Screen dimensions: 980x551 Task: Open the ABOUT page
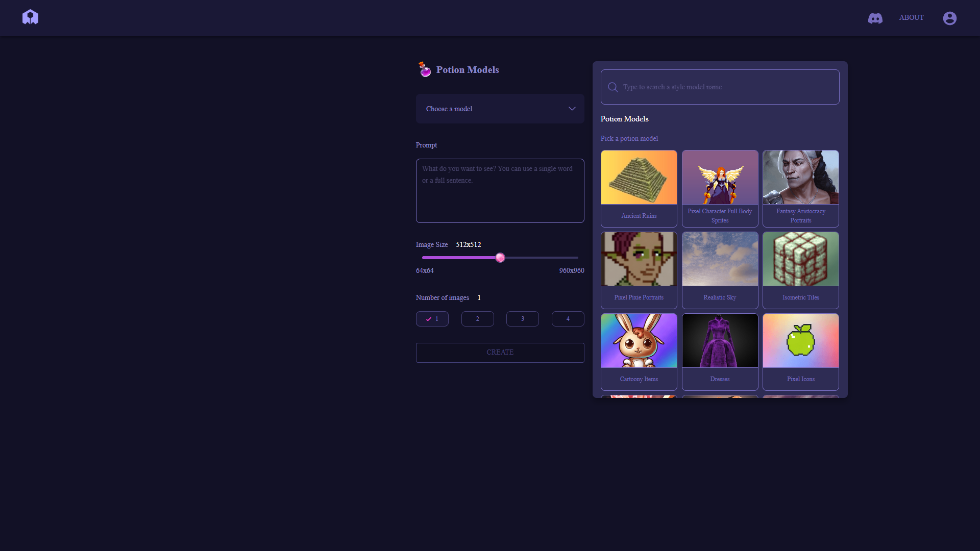[x=912, y=18]
